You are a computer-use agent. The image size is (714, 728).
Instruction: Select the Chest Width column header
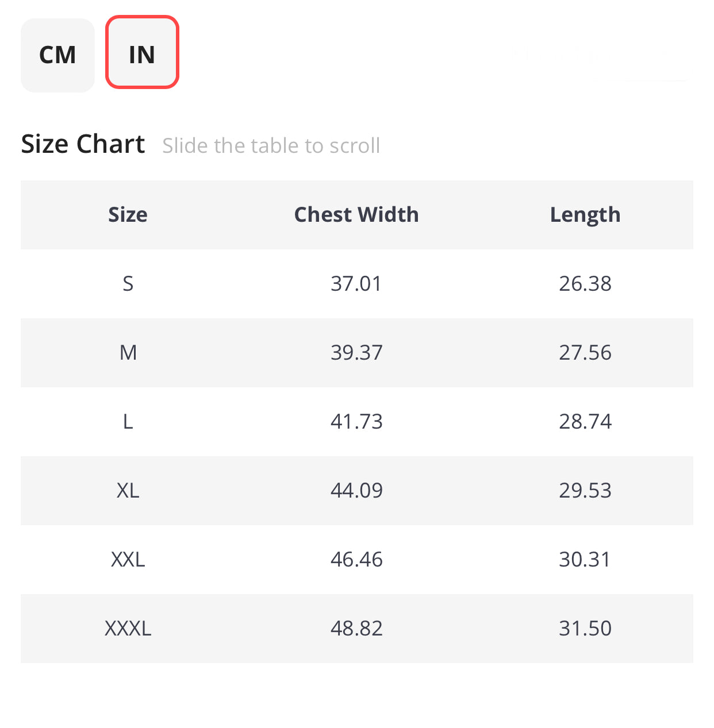356,214
